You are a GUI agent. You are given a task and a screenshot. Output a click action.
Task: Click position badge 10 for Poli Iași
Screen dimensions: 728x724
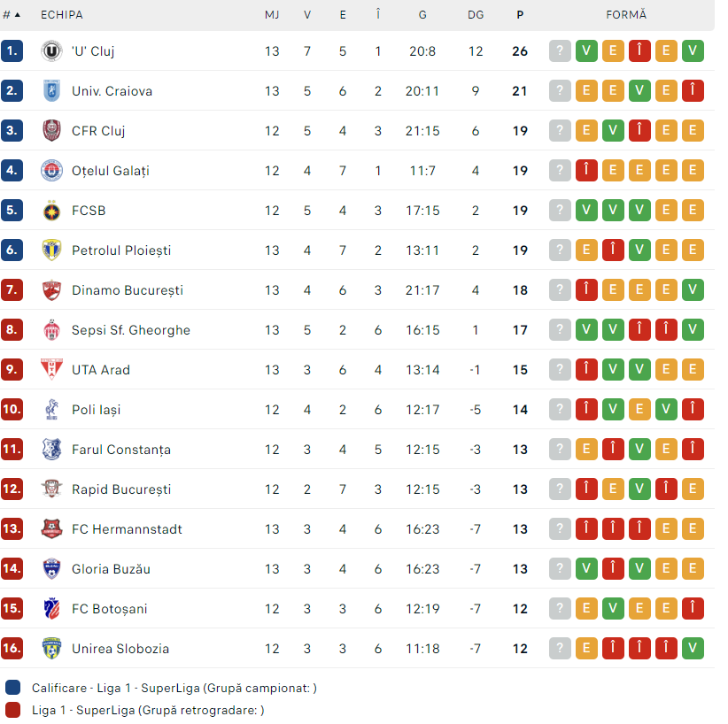12,410
